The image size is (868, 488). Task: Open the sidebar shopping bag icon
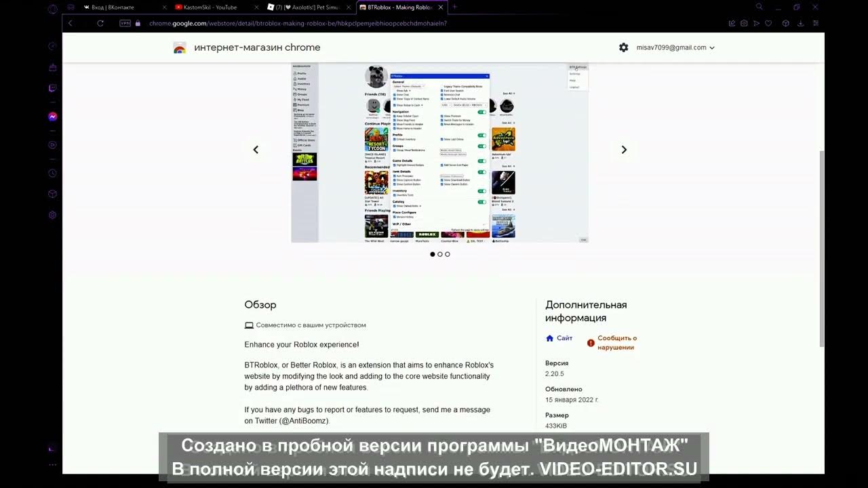pos(52,67)
